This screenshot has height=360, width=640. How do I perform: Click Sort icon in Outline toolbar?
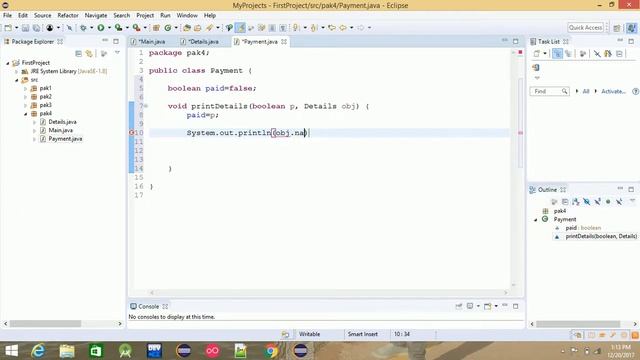coord(576,201)
